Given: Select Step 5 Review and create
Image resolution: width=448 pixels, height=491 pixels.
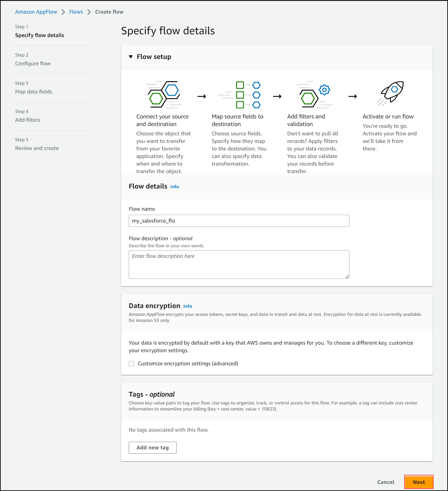Looking at the screenshot, I should 37,148.
